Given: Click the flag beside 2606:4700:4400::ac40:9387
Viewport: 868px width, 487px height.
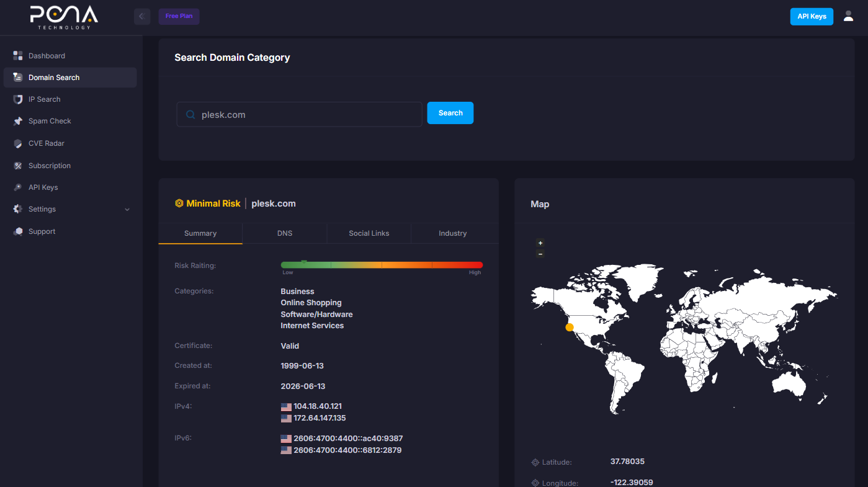Looking at the screenshot, I should tap(286, 439).
